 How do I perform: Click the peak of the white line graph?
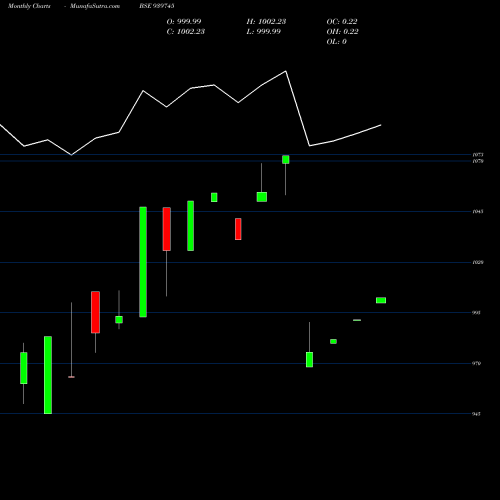point(286,71)
